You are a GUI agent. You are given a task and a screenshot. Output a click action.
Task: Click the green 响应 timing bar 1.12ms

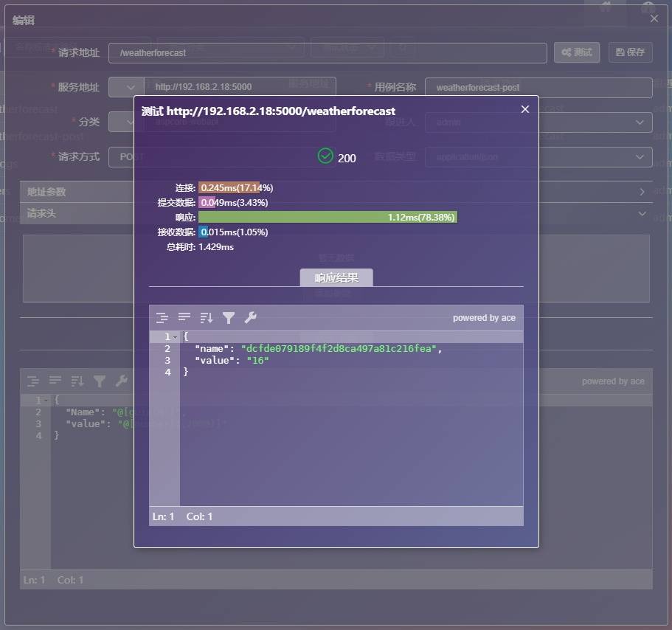click(x=328, y=218)
